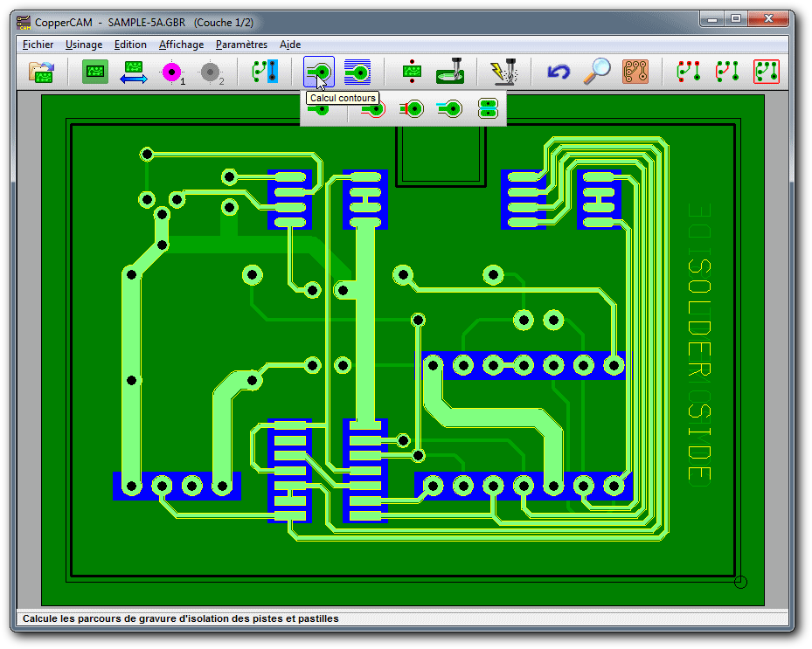Open the Paramètres menu
This screenshot has height=649, width=812.
[241, 45]
